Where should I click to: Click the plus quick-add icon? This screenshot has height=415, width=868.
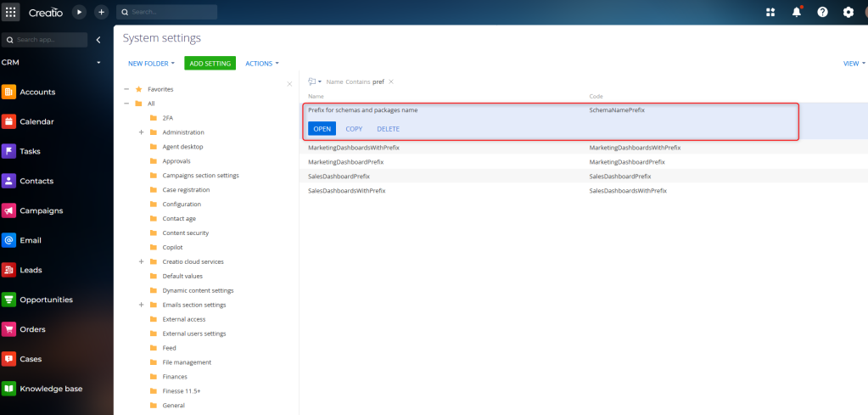coord(101,12)
